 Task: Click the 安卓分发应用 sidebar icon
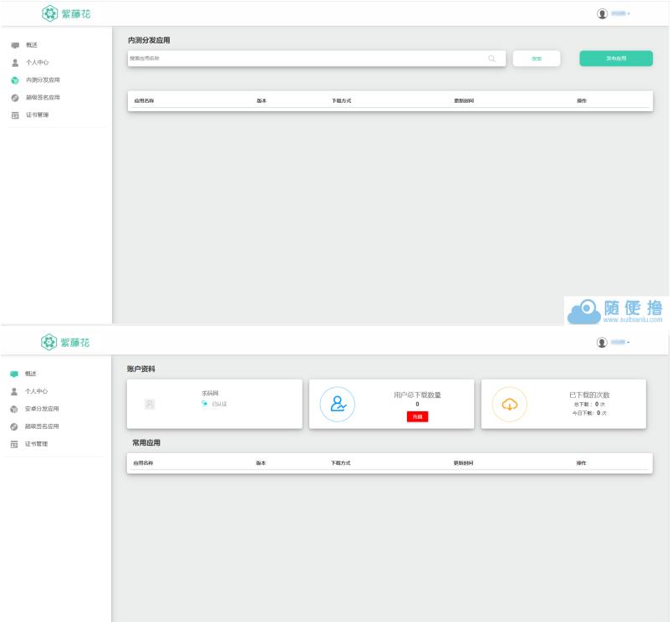[x=14, y=409]
